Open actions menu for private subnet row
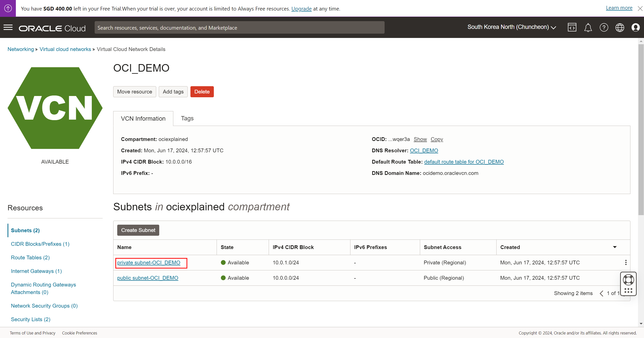 (626, 263)
